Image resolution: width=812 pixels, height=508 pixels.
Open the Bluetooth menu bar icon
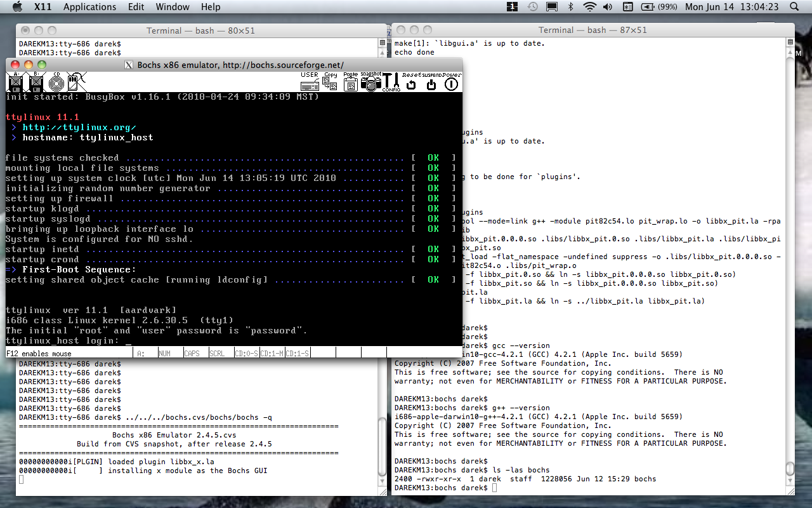tap(571, 7)
